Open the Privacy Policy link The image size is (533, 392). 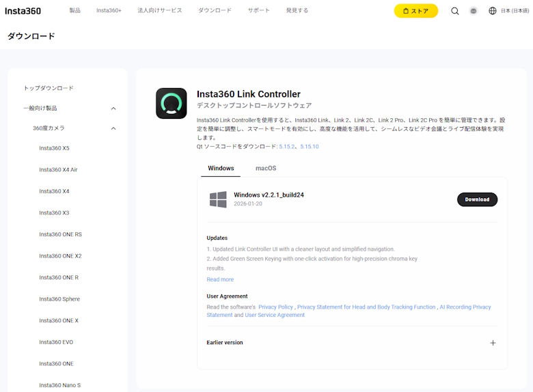coord(275,307)
